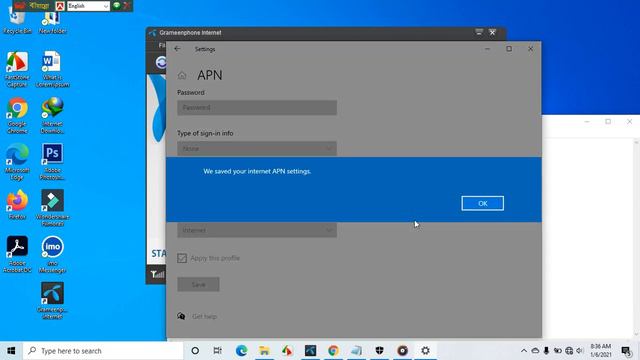Open the Settings home icon beside APN
The height and width of the screenshot is (360, 640).
(182, 76)
